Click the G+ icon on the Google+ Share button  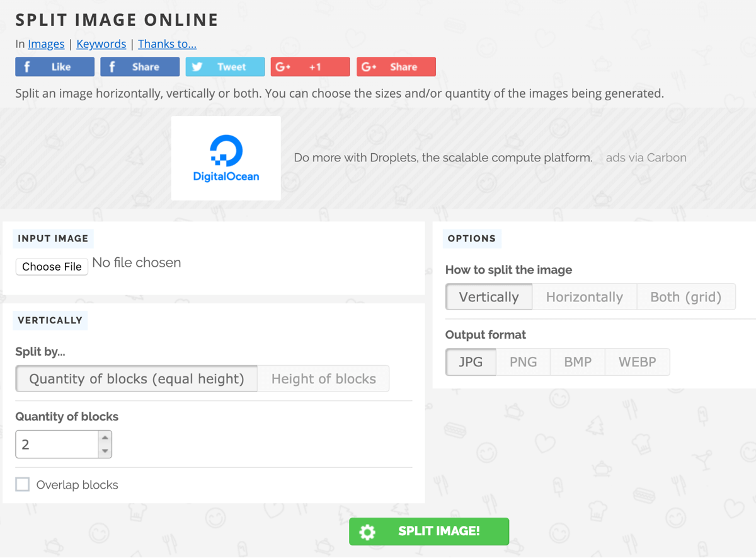pyautogui.click(x=369, y=67)
